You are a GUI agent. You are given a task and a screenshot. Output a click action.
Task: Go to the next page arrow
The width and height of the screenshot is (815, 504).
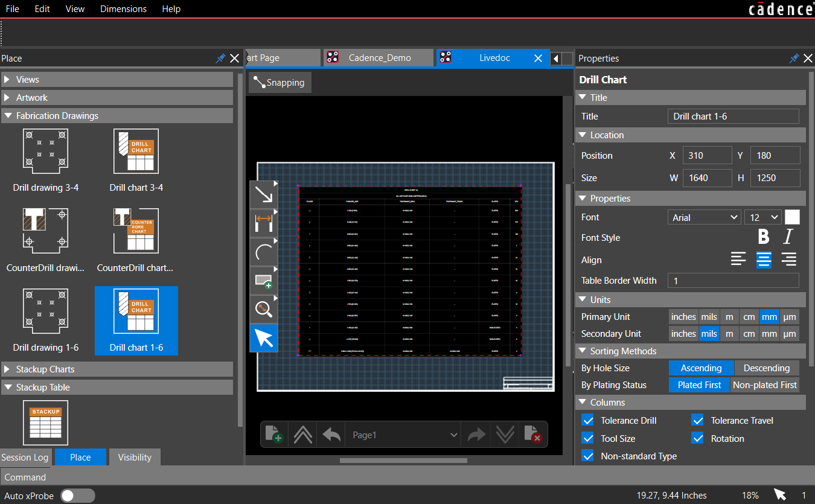pos(476,435)
